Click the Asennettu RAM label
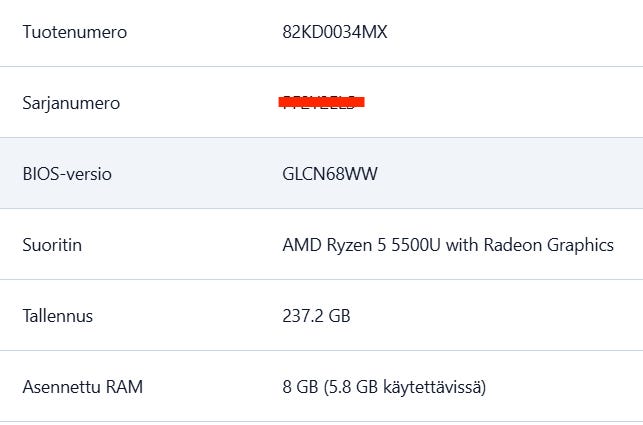This screenshot has width=643, height=425. (x=82, y=386)
